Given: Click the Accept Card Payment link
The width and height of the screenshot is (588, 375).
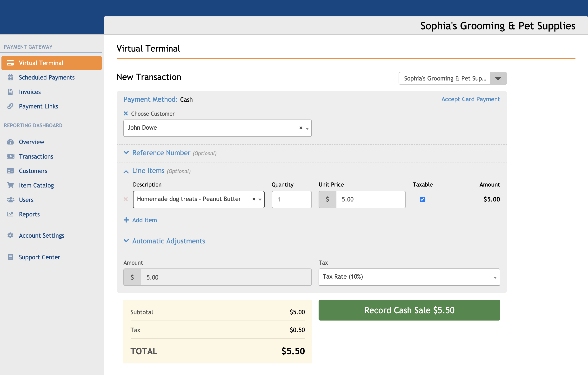Looking at the screenshot, I should coord(470,99).
